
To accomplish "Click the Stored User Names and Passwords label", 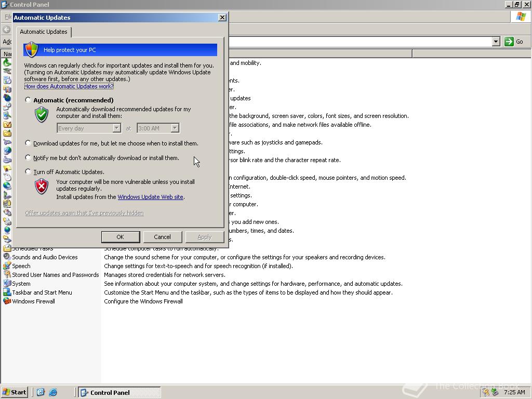I will 56,275.
